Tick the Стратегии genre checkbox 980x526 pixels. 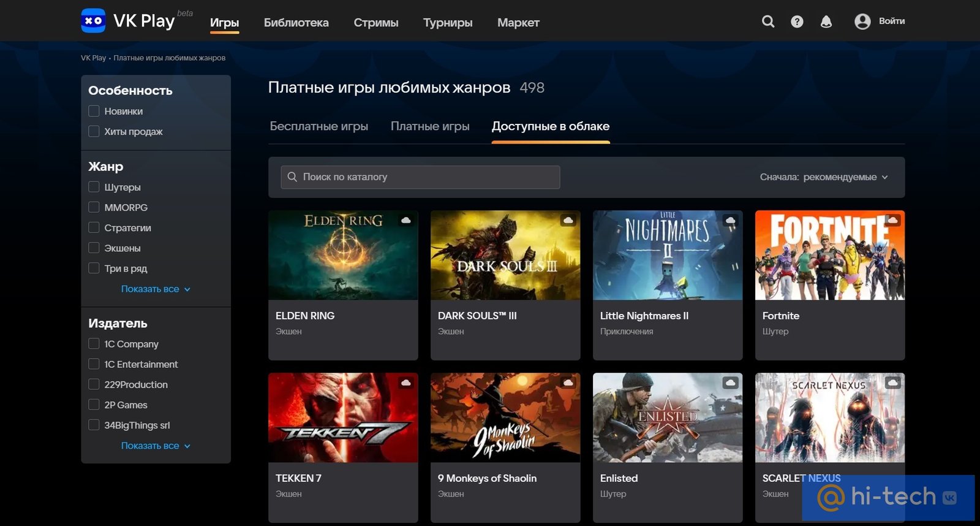(x=94, y=227)
